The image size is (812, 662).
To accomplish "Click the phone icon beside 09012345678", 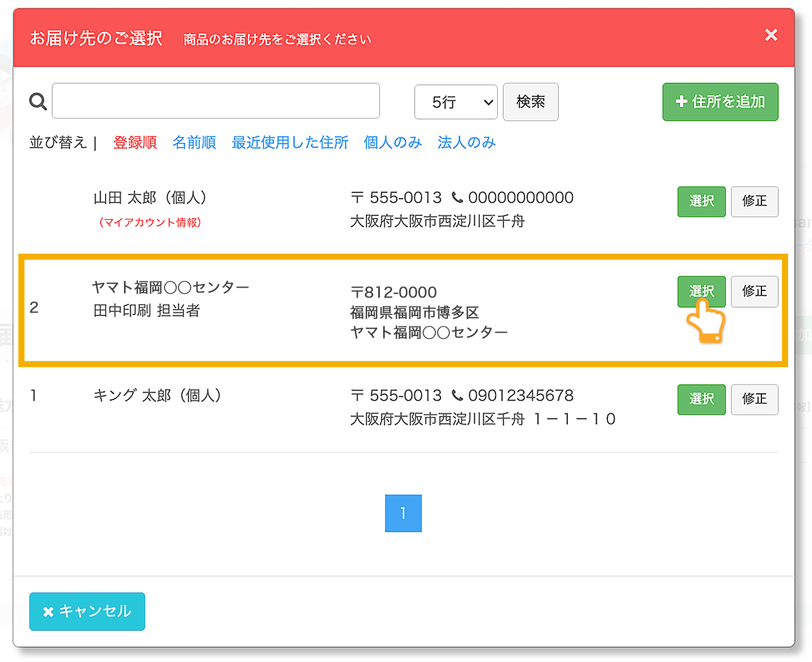I will click(457, 396).
